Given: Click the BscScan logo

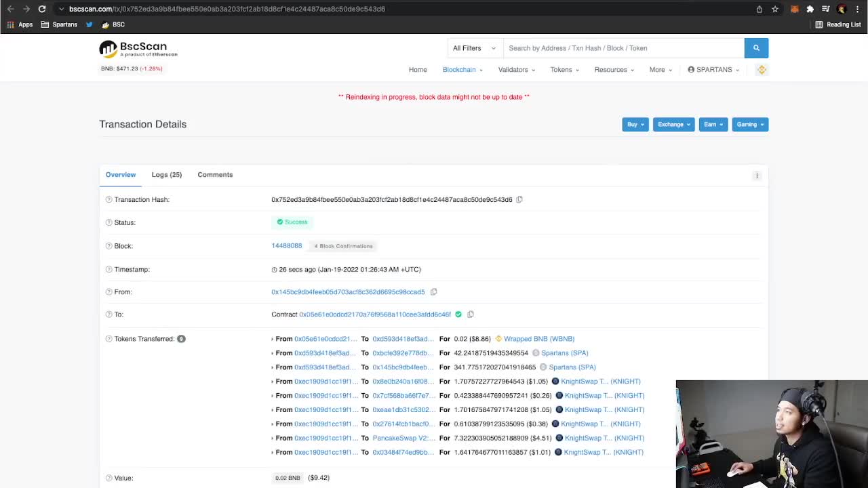Looking at the screenshot, I should (x=138, y=49).
